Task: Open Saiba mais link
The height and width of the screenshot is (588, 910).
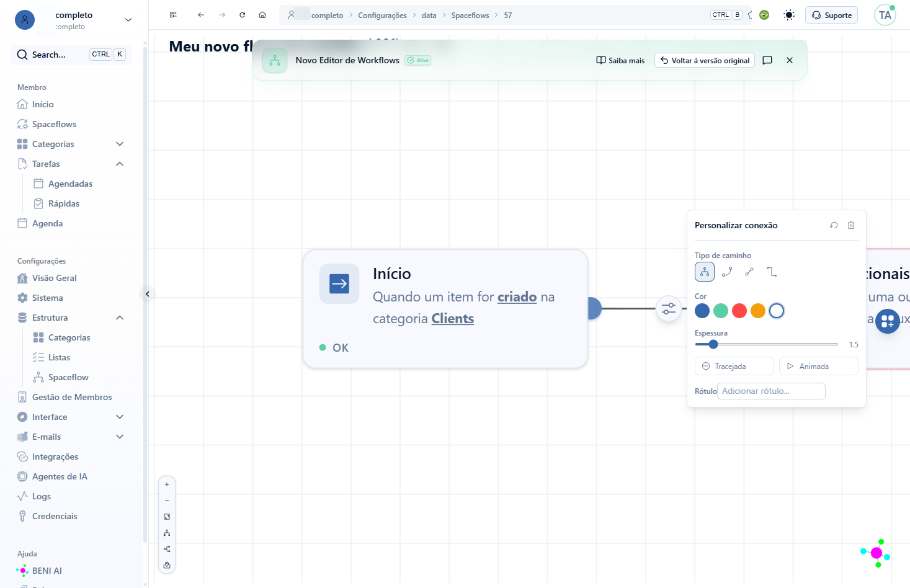Action: click(x=620, y=60)
